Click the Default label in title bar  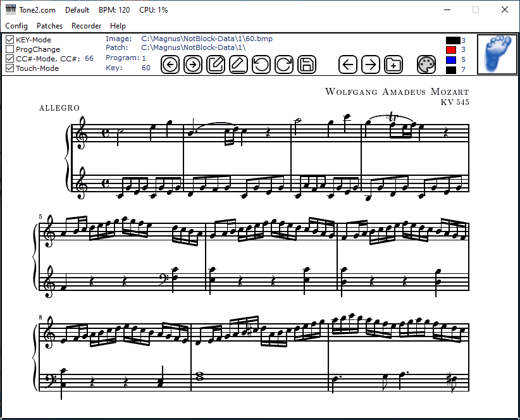pyautogui.click(x=77, y=10)
